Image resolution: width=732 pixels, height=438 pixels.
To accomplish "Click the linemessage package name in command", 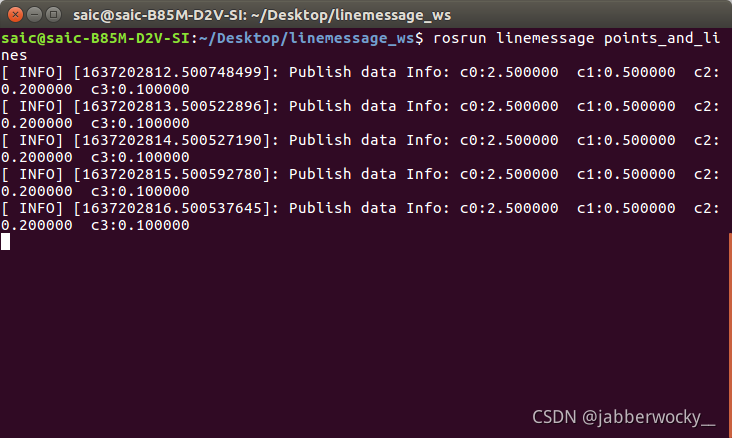I will click(545, 38).
